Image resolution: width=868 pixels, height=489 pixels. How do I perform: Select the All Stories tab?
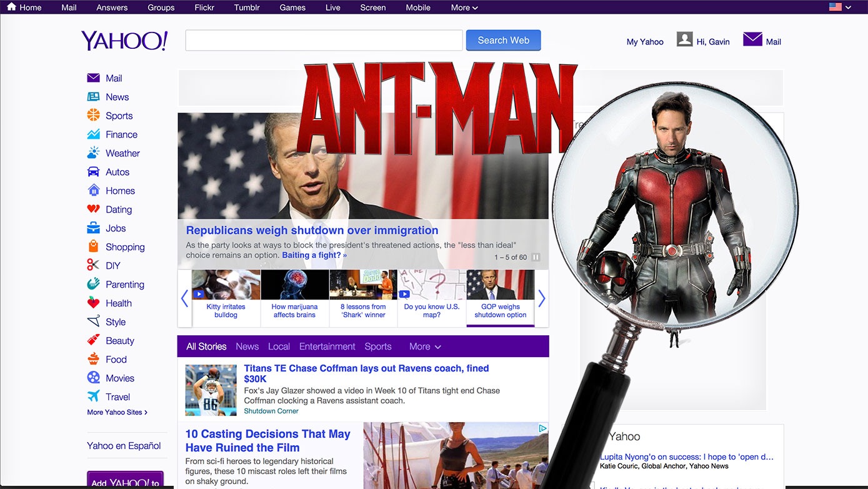click(206, 346)
